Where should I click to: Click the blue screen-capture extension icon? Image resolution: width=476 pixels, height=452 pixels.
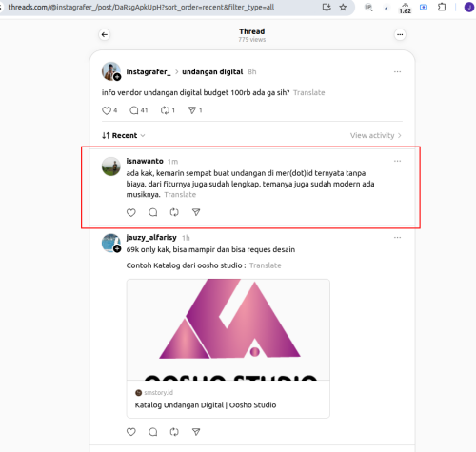[424, 7]
